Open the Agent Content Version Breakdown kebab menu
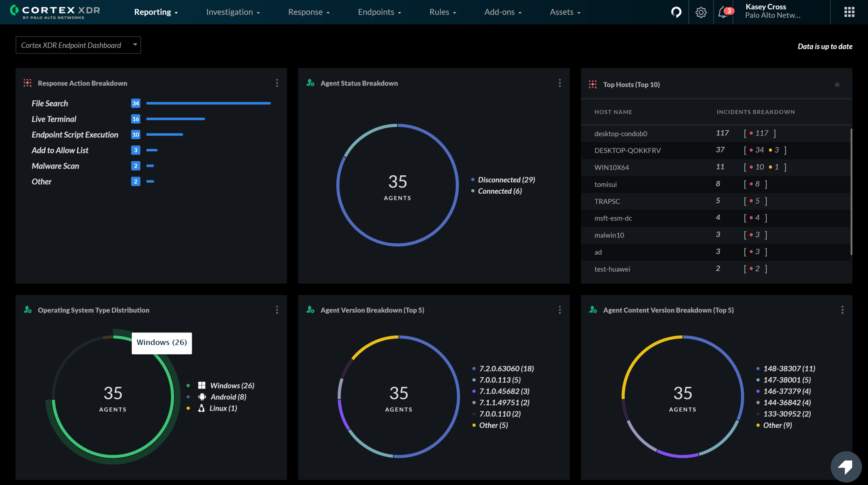The width and height of the screenshot is (868, 485). pos(842,310)
